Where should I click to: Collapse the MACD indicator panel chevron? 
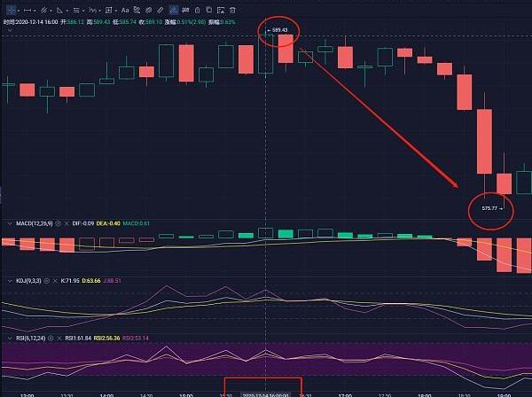10,223
